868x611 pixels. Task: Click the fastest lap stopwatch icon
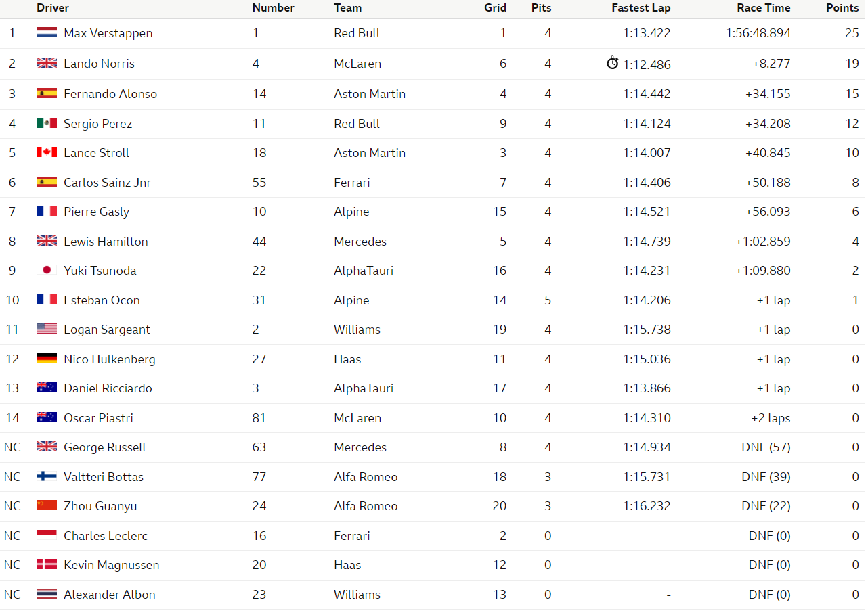pos(613,63)
